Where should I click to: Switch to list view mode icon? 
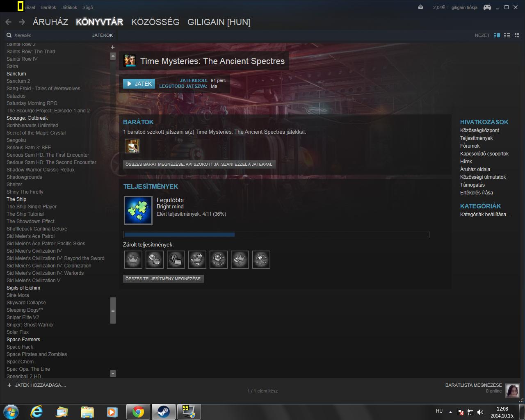pos(507,35)
